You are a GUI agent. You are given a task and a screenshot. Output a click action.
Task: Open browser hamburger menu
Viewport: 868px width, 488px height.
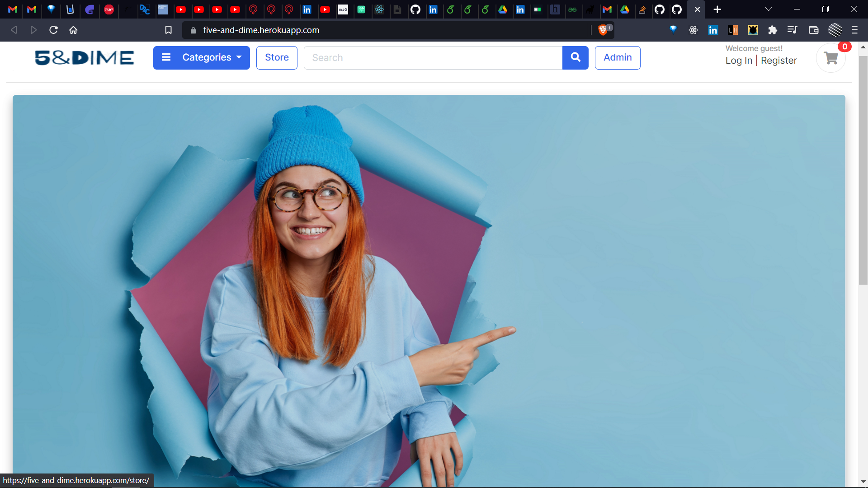(854, 30)
